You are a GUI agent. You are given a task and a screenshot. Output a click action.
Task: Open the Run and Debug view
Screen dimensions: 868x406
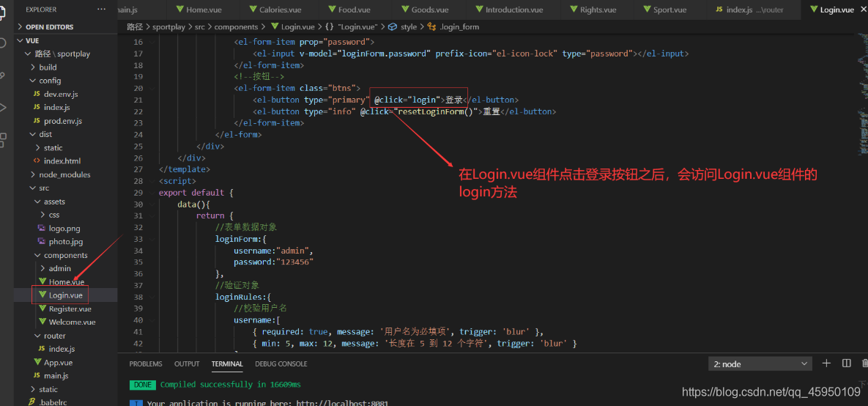4,107
